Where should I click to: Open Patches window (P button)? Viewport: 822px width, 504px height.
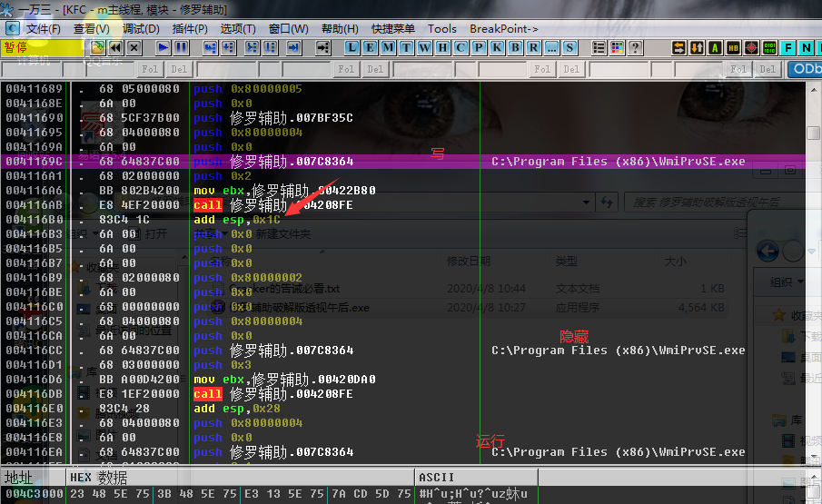[480, 48]
